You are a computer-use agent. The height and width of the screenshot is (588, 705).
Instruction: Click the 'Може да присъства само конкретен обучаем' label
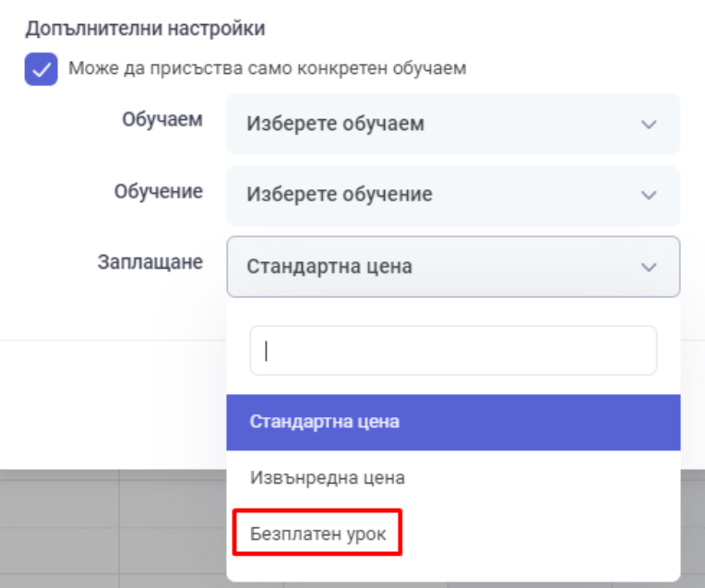267,68
